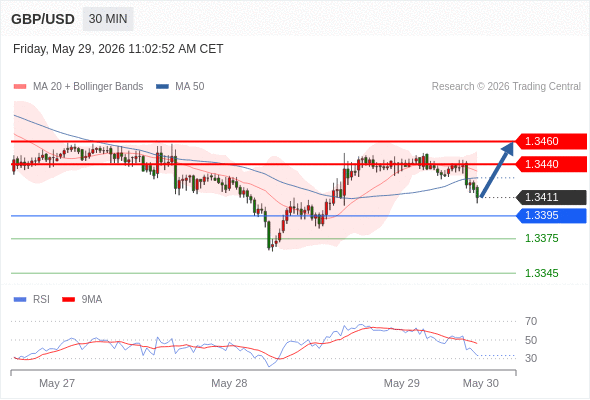Click the May 28 date axis label
The image size is (590, 400).
(229, 383)
